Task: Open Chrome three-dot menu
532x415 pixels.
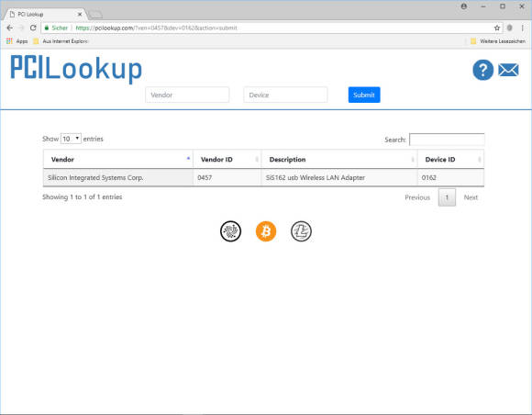Action: click(x=523, y=28)
